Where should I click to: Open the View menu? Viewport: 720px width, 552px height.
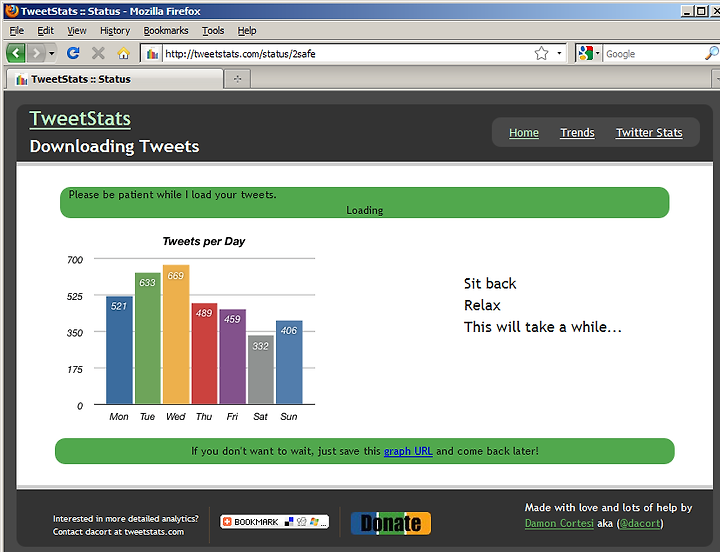pyautogui.click(x=77, y=30)
